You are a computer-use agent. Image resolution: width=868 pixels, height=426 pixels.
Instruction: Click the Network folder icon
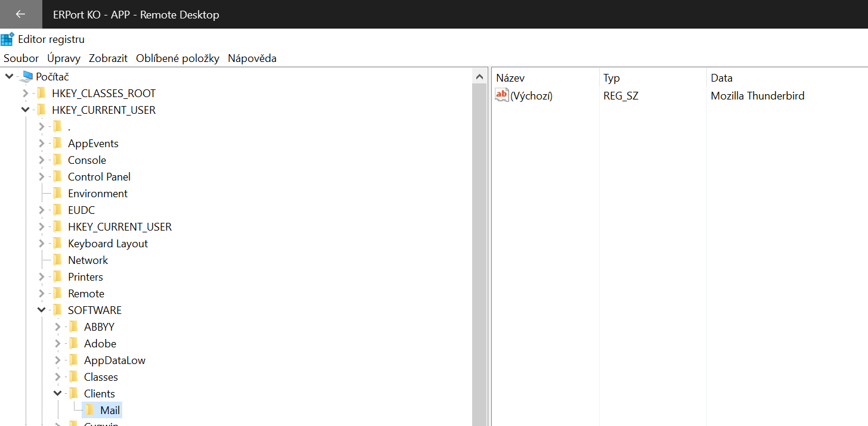pos(57,260)
